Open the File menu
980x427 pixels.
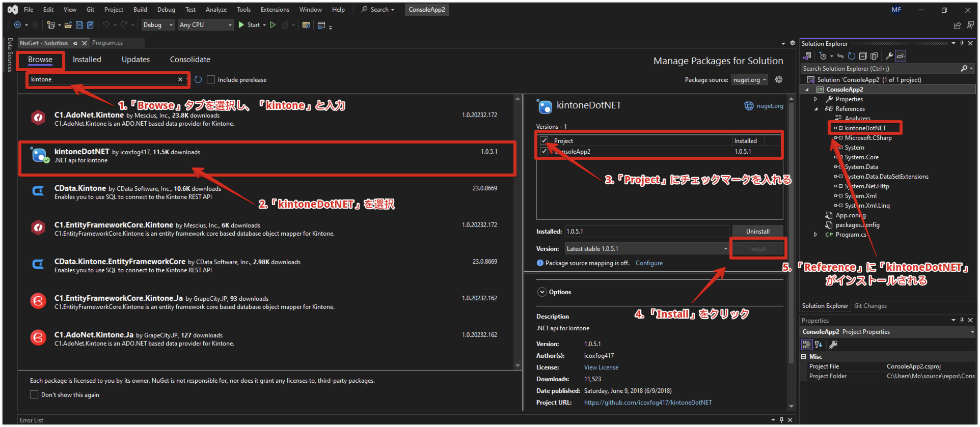(x=29, y=10)
